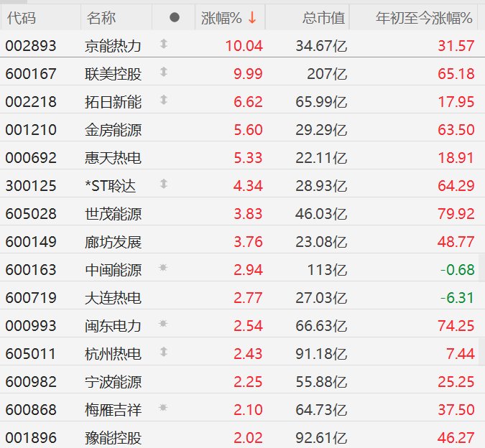This screenshot has height=448, width=485.
Task: Click the arrow marker icon beside 拓日新能
Action: point(163,101)
